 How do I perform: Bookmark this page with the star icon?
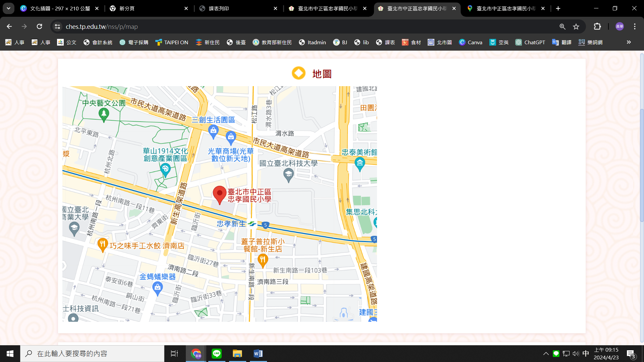click(576, 26)
